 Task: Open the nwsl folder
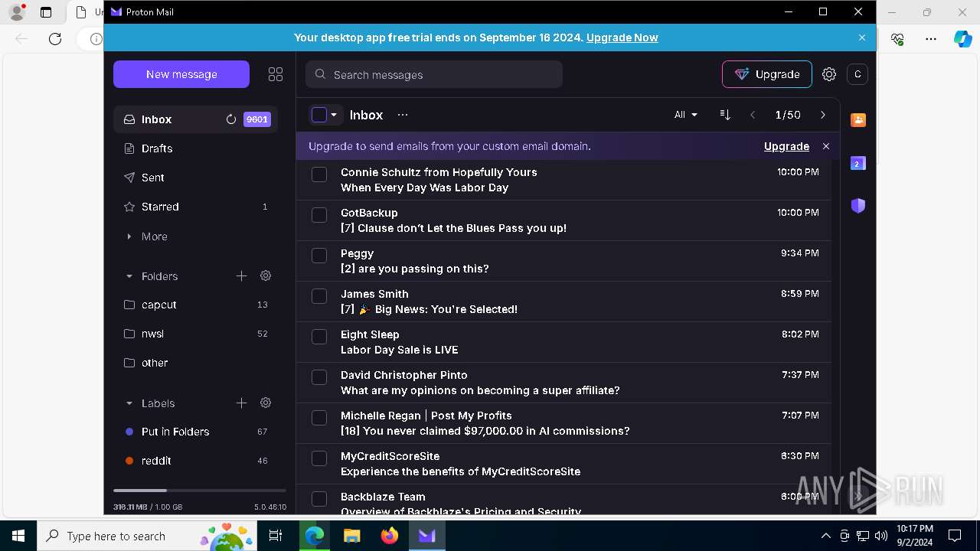pyautogui.click(x=195, y=334)
